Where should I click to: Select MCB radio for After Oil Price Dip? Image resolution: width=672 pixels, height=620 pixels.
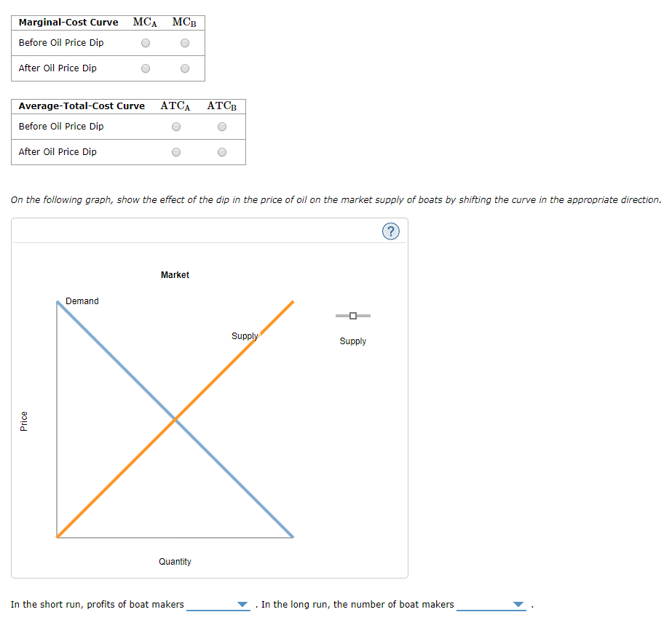tap(184, 68)
